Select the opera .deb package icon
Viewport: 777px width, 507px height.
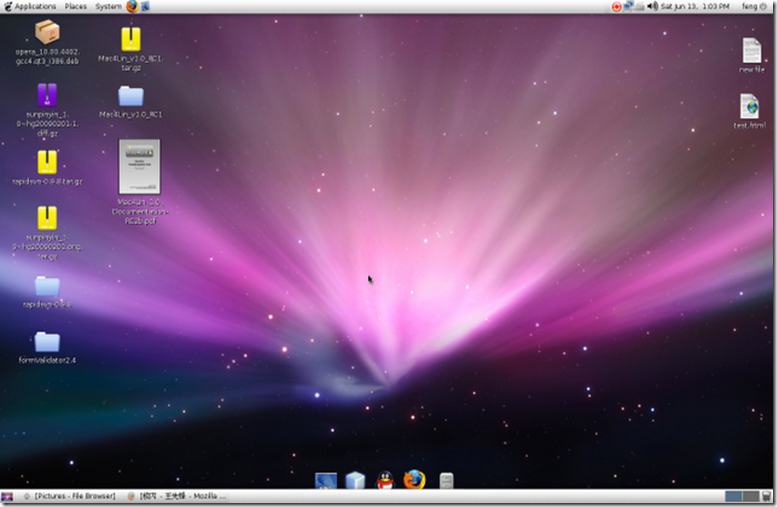pos(47,32)
